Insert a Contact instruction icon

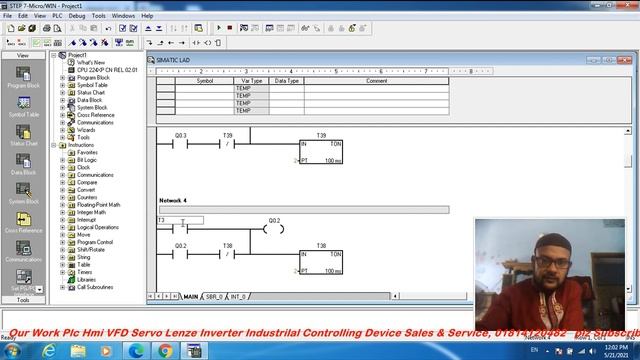[196, 42]
